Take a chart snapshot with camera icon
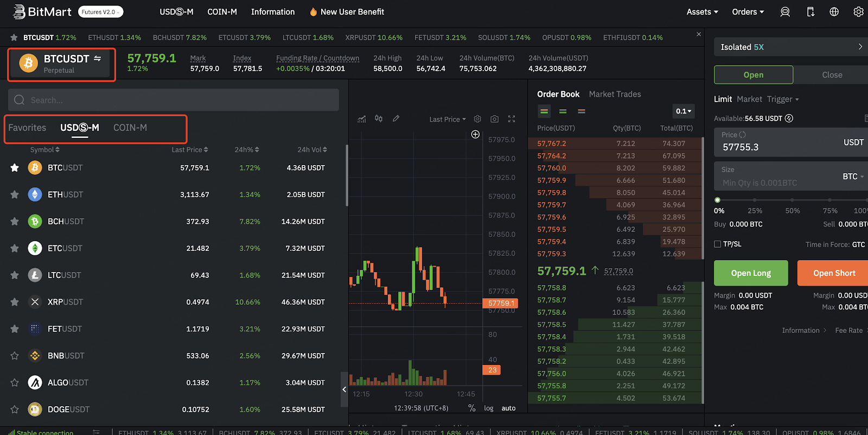This screenshot has height=435, width=868. click(494, 119)
